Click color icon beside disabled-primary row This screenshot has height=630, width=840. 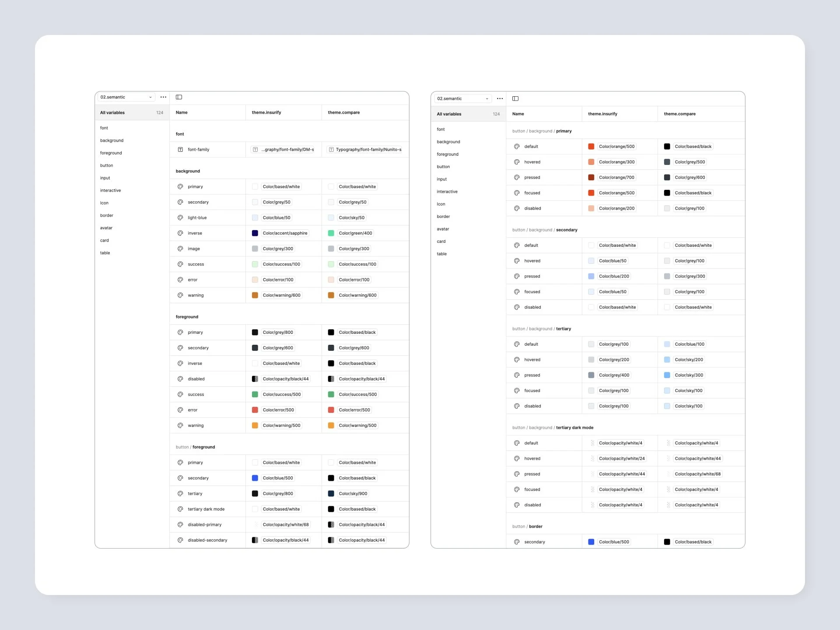click(x=180, y=525)
